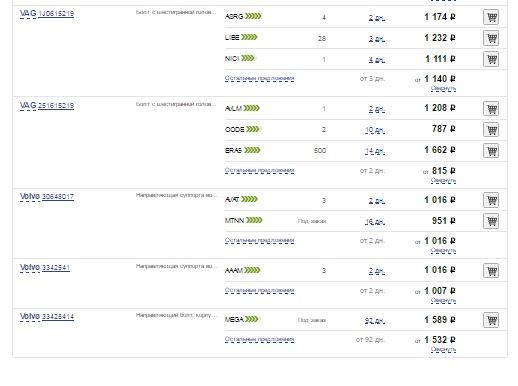The height and width of the screenshot is (386, 518).
Task: Expand other offers for VAG 1J0615219
Action: coord(259,78)
